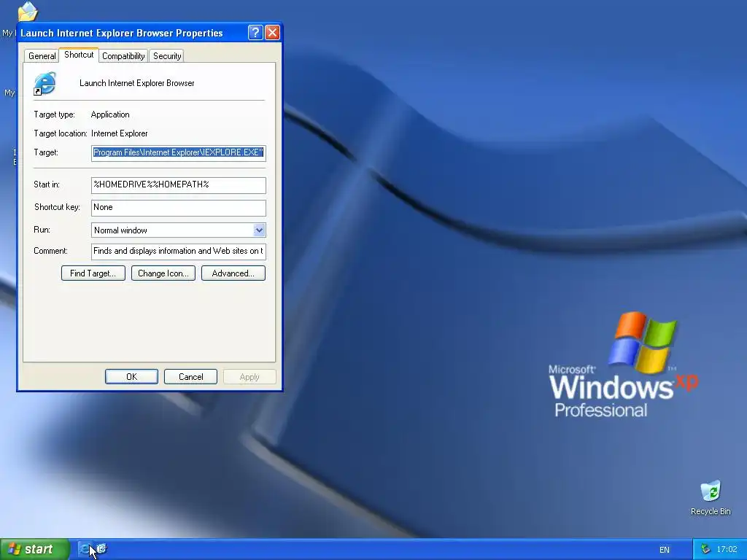Click the Cancel button
747x560 pixels.
(190, 377)
